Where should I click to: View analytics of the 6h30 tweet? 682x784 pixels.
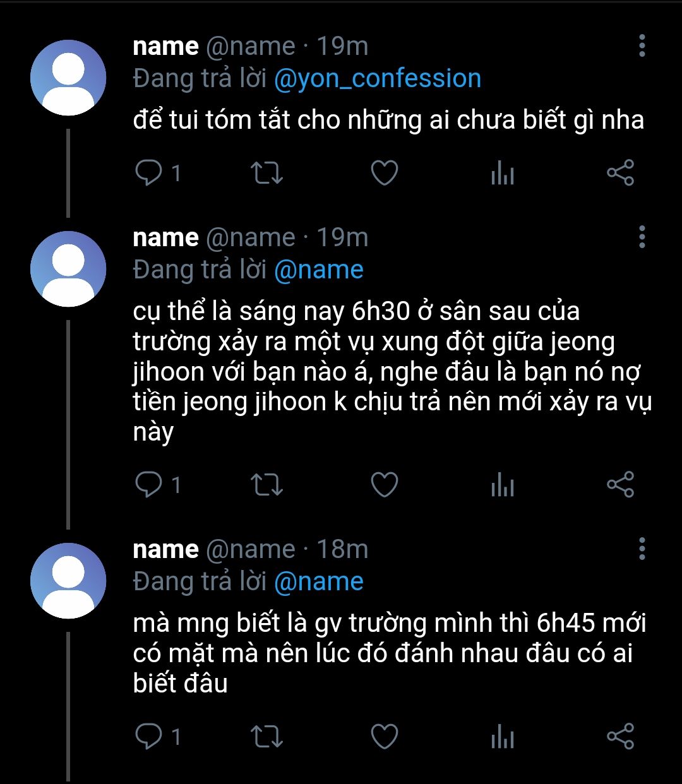coord(502,484)
